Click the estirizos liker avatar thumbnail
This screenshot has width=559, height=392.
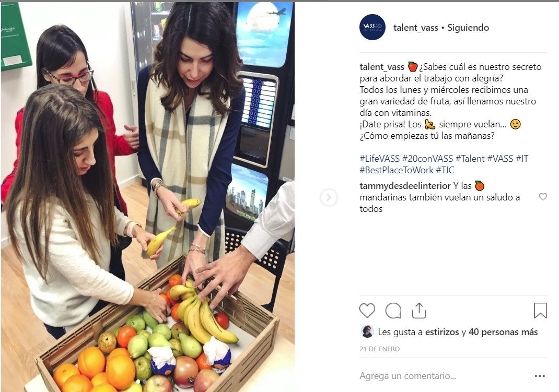(x=367, y=331)
